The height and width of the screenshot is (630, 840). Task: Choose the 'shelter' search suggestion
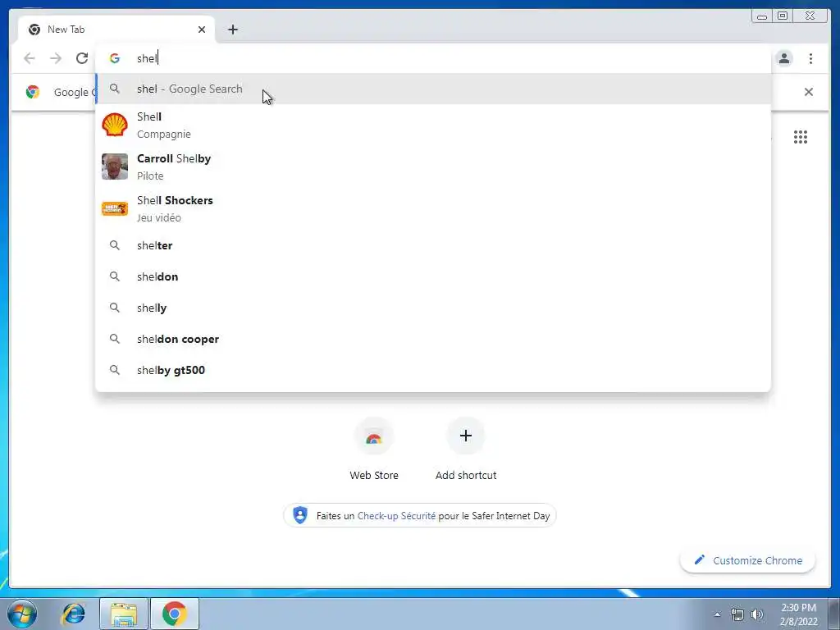pyautogui.click(x=433, y=245)
